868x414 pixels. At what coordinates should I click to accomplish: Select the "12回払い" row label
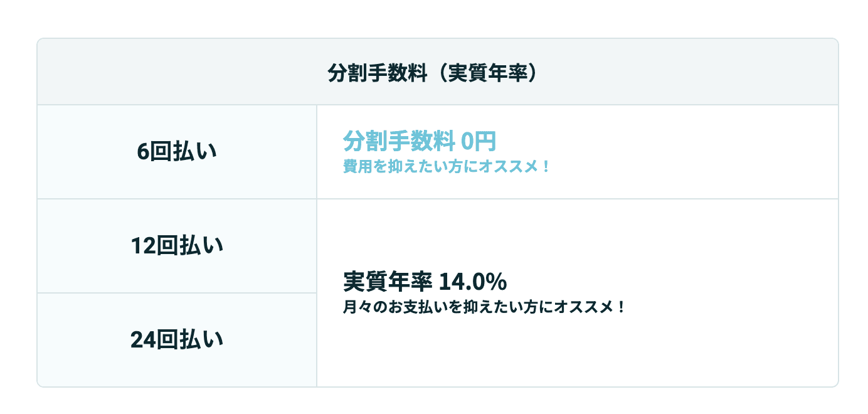coord(177,246)
